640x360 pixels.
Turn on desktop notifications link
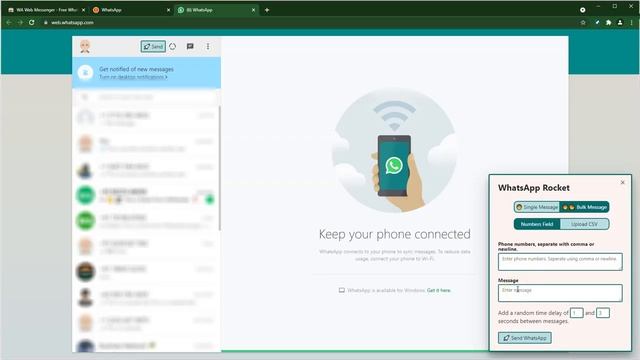pos(133,77)
